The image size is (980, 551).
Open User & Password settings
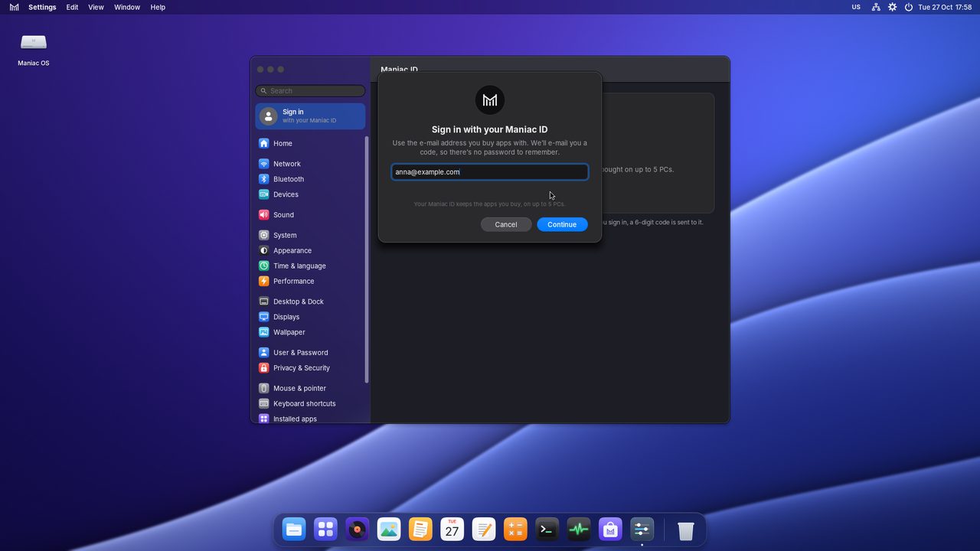pyautogui.click(x=310, y=353)
